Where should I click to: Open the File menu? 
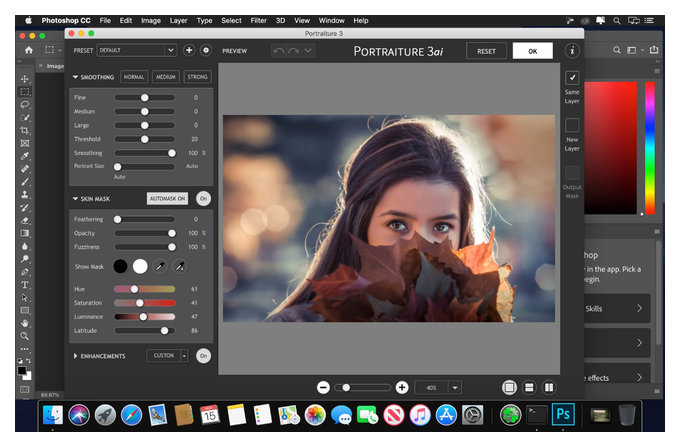pyautogui.click(x=105, y=20)
